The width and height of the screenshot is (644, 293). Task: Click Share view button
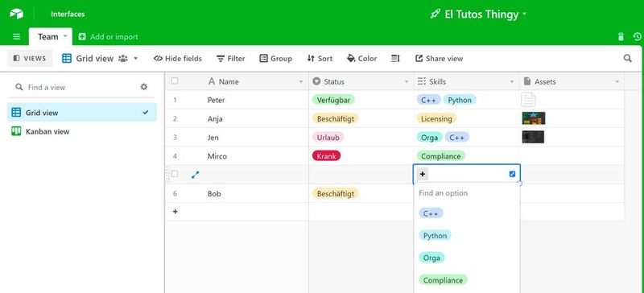pyautogui.click(x=439, y=58)
